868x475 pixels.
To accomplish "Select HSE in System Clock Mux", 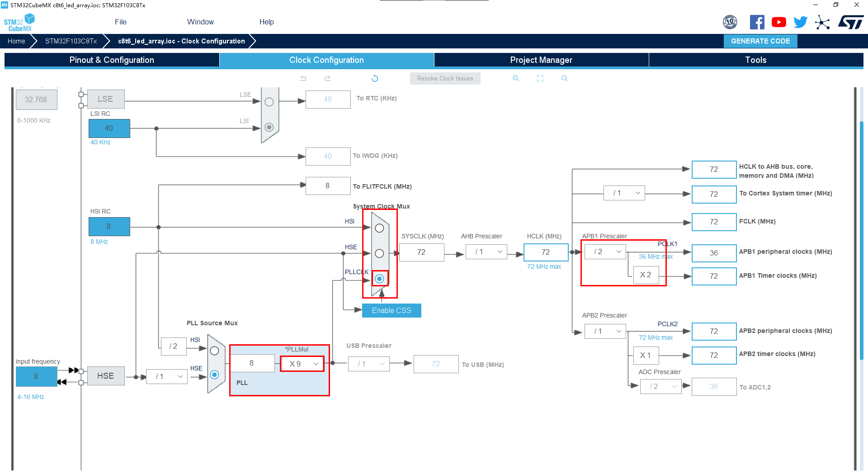I will tap(380, 253).
